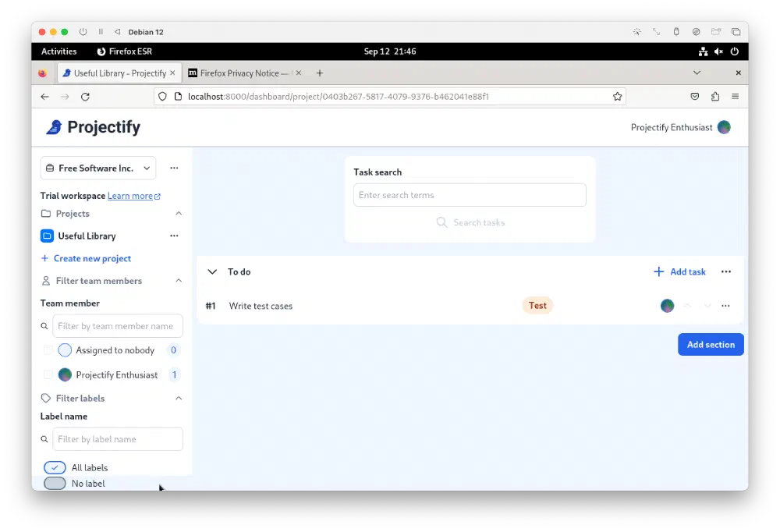780x532 pixels.
Task: Click Create new project
Action: tap(86, 258)
